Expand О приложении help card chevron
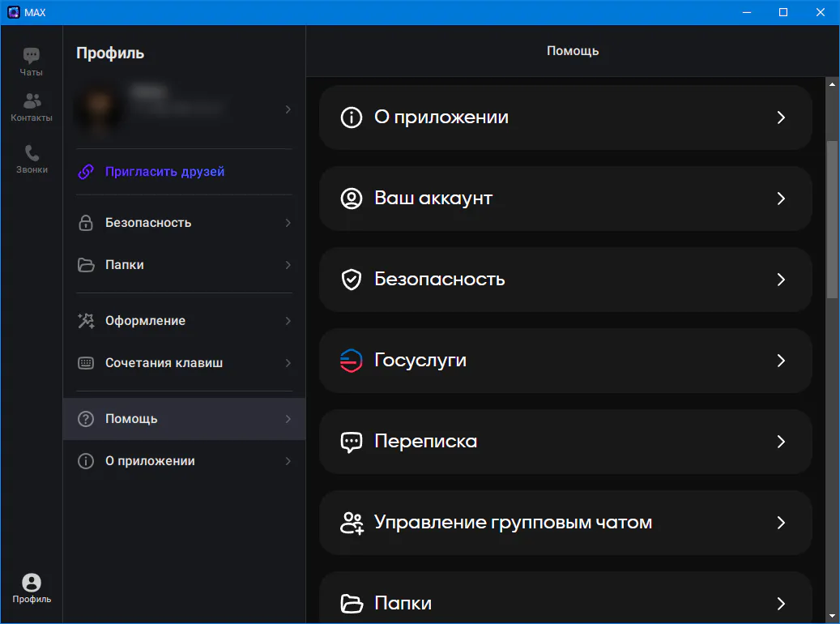The image size is (840, 624). click(x=781, y=118)
